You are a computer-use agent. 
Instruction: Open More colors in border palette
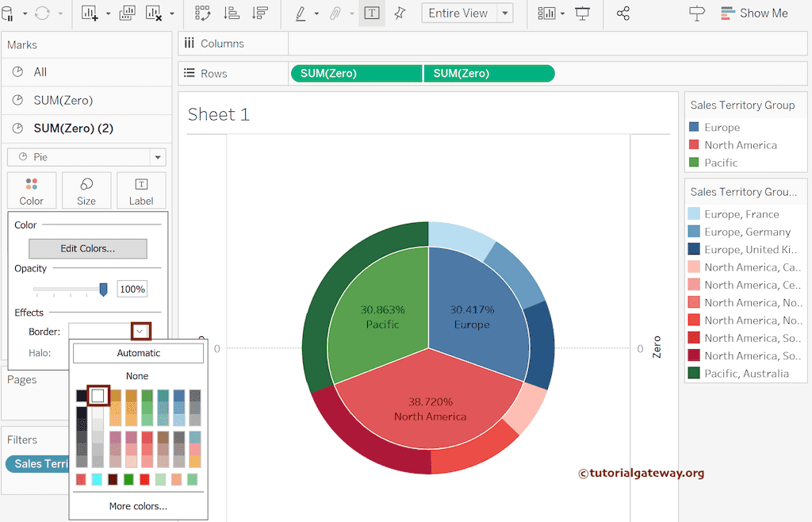pos(138,506)
